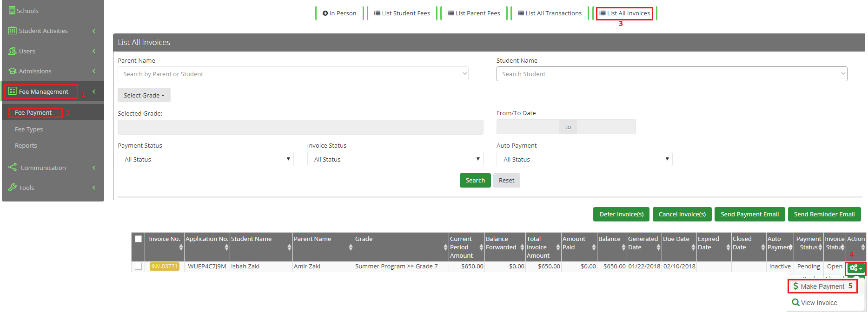Expand Users sidebar chevron
868x312 pixels.
(94, 51)
